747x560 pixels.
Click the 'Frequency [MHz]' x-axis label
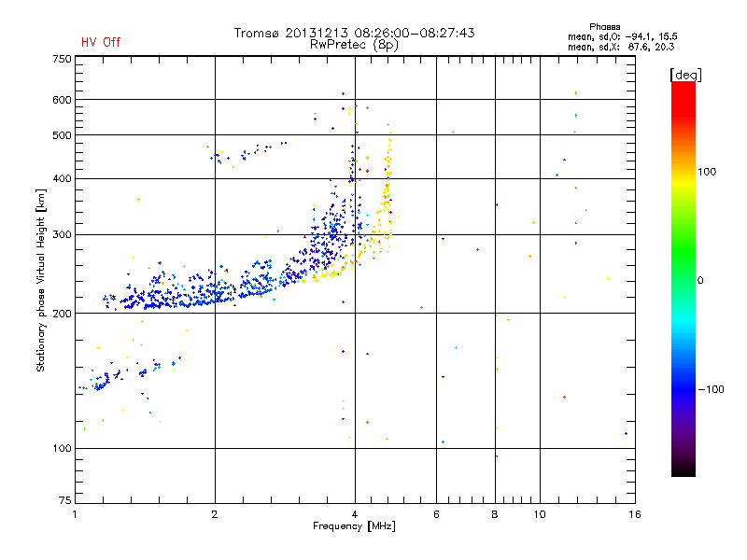point(354,526)
